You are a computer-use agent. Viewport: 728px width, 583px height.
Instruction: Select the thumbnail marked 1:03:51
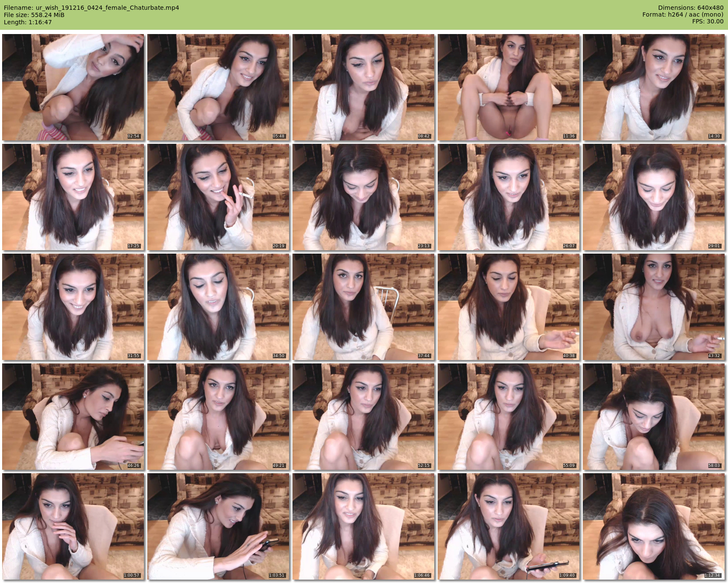coord(218,526)
